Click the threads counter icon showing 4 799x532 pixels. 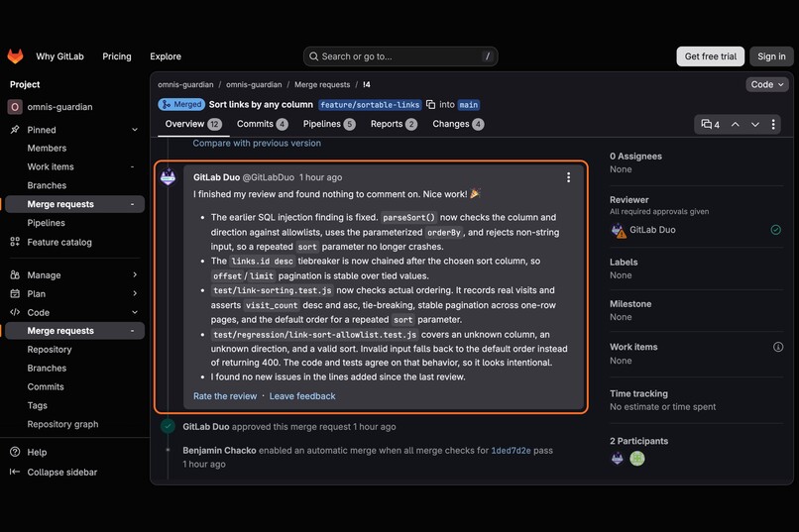coord(711,124)
